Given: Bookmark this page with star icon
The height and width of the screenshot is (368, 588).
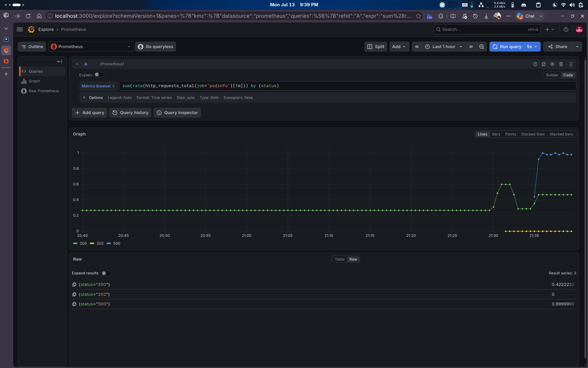Looking at the screenshot, I should (418, 16).
